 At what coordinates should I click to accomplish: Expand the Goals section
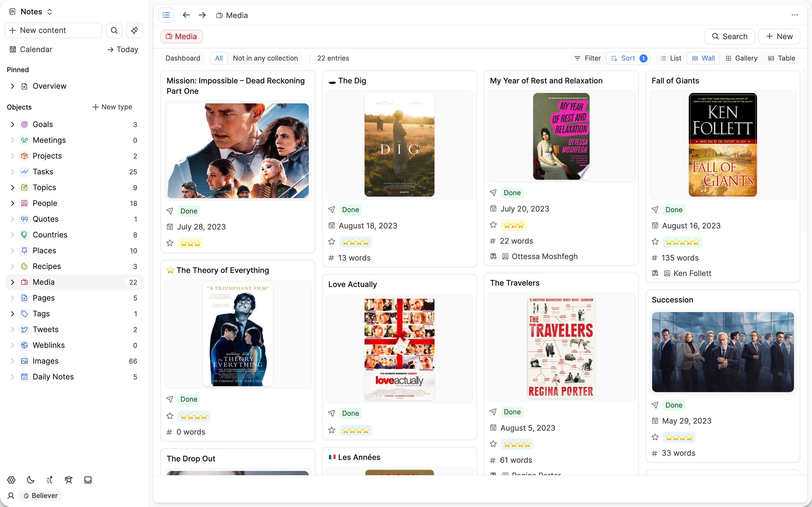(13, 124)
